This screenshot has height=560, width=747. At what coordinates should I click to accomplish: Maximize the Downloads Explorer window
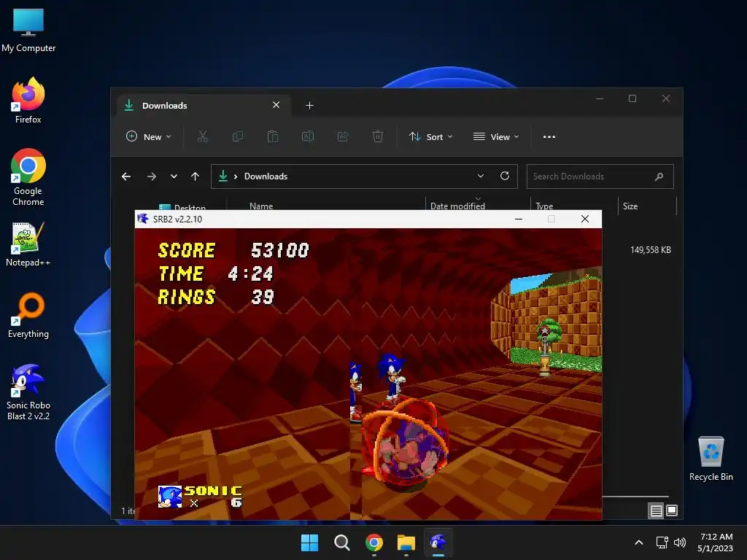click(x=632, y=98)
